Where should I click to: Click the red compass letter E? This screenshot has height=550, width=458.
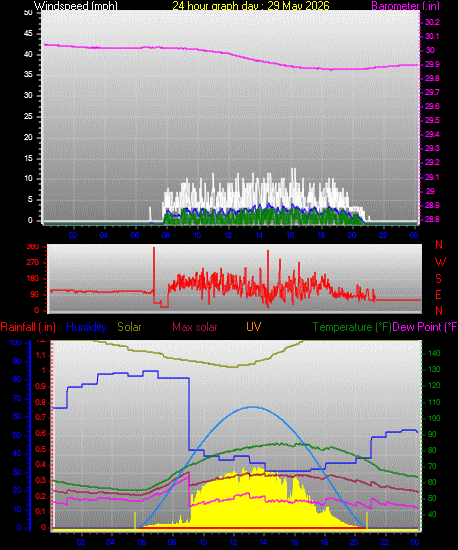438,295
